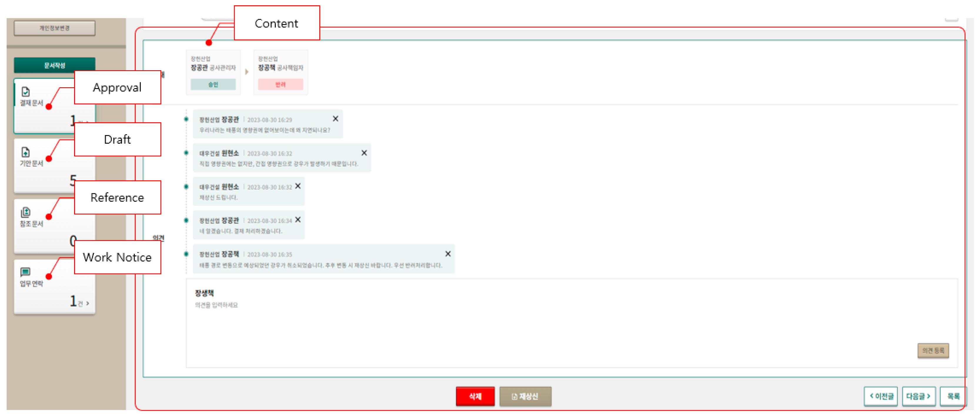This screenshot has height=416, width=980.
Task: Click the 재상신 resubmit button
Action: coord(525,396)
